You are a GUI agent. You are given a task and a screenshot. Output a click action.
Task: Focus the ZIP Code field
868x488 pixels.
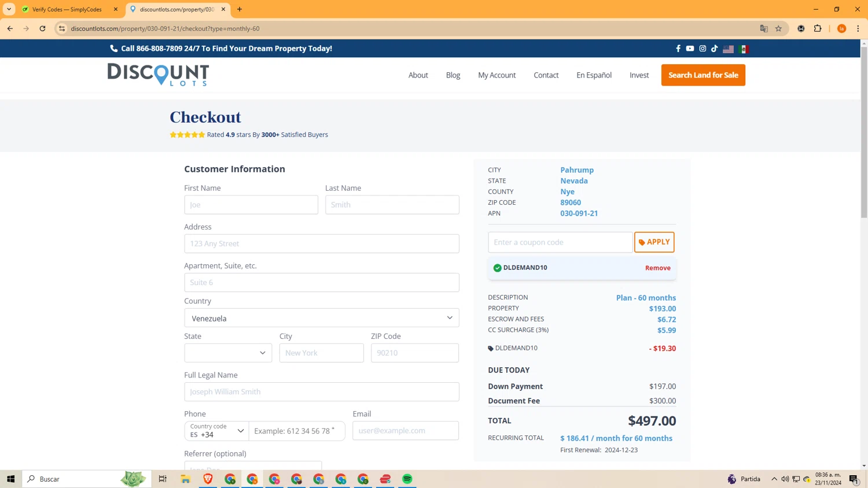[415, 353]
